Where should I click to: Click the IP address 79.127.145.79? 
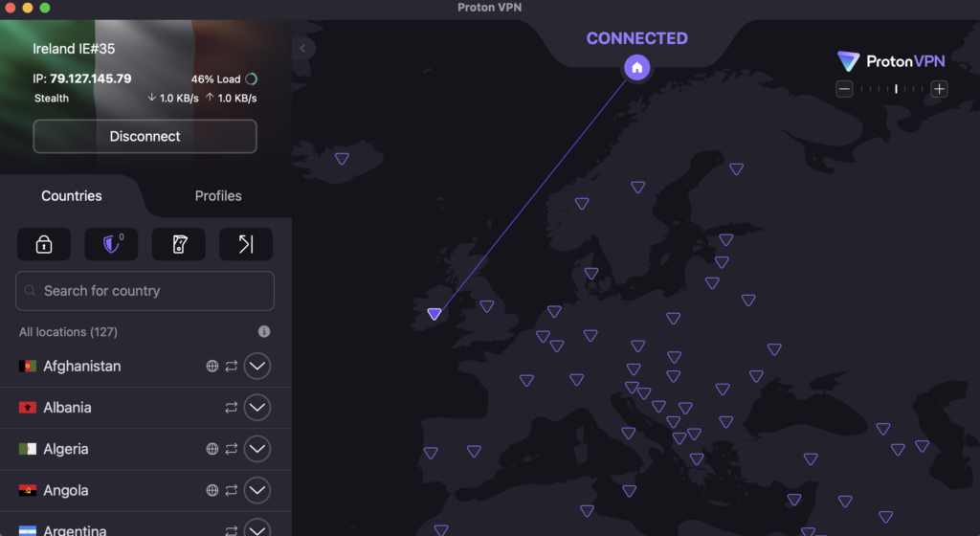coord(91,78)
